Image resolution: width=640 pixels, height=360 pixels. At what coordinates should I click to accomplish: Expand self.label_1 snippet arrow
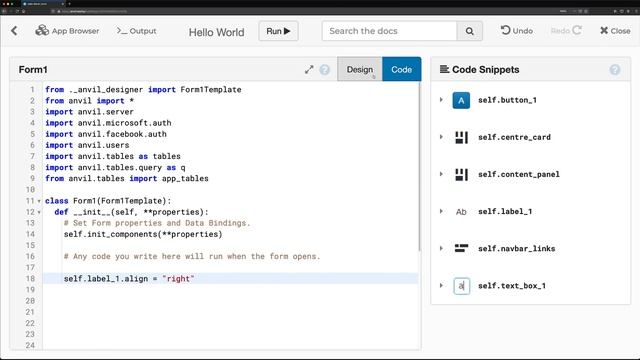click(x=441, y=211)
